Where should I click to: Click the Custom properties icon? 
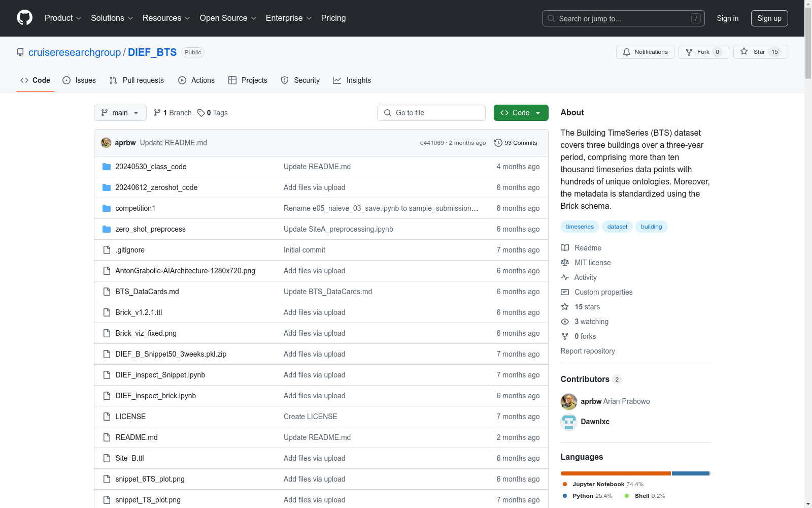pyautogui.click(x=565, y=292)
